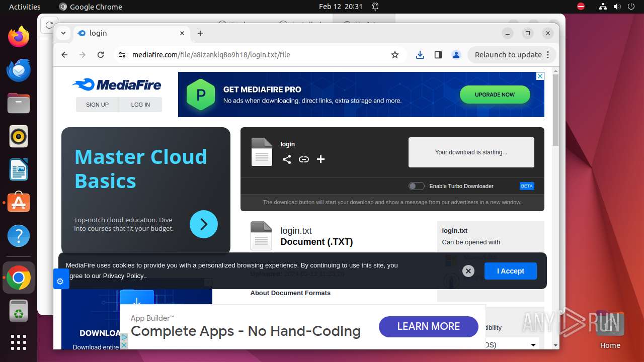Image resolution: width=644 pixels, height=362 pixels.
Task: Open the clock calendar menu
Action: (x=341, y=7)
